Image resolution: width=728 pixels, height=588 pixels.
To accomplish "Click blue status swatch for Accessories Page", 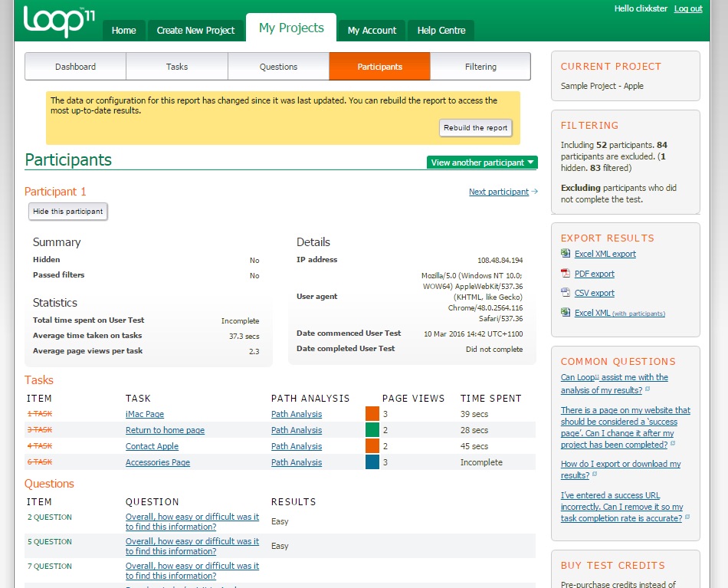I will coord(372,462).
